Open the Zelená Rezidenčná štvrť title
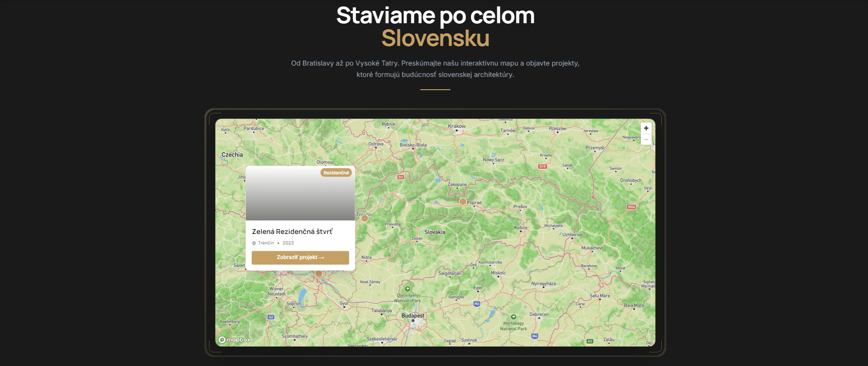This screenshot has width=868, height=366. click(292, 232)
